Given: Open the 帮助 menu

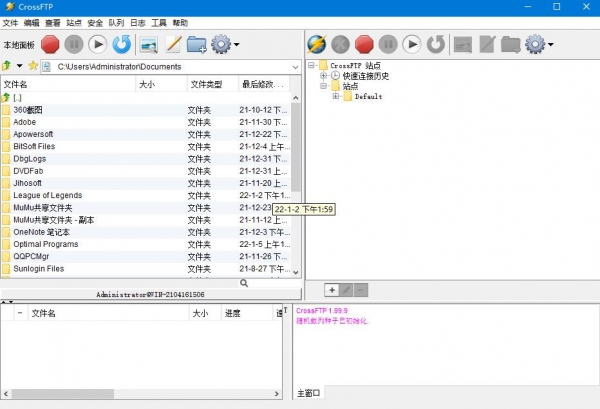Looking at the screenshot, I should point(180,23).
